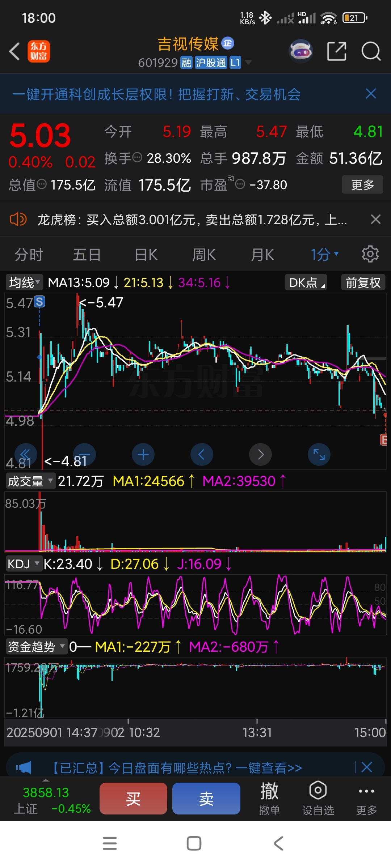
Task: Tap the 最低 4.81 value
Action: [368, 132]
